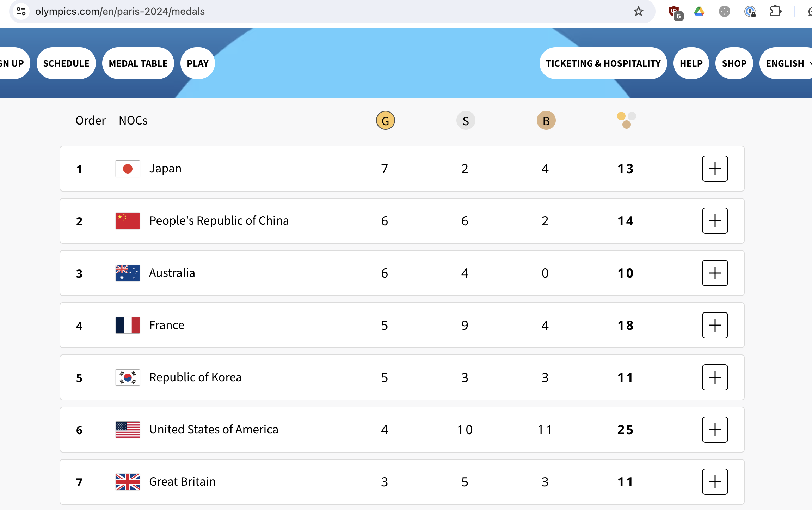Click the Australia flag thumbnail
Screen dimensions: 812x510
[x=128, y=273]
